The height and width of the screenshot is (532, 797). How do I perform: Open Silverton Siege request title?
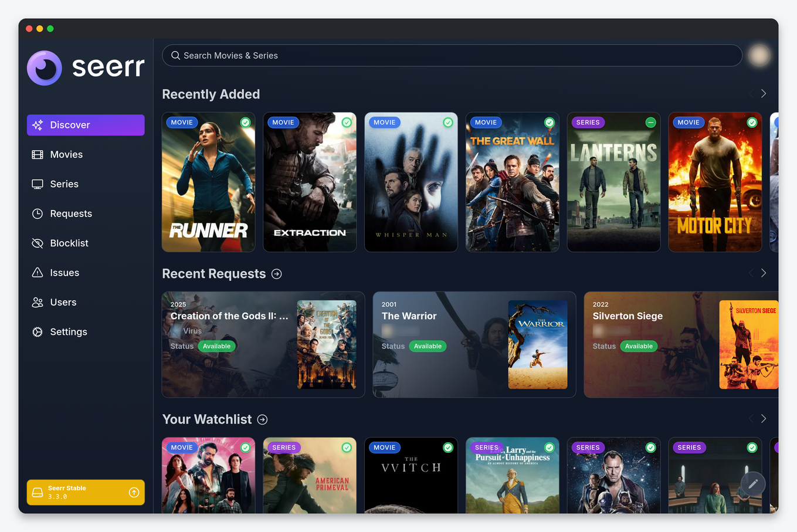click(628, 316)
